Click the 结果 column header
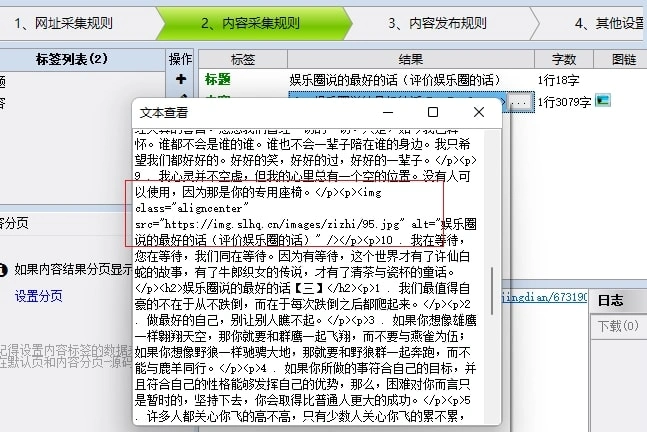647x432 pixels. [411, 59]
